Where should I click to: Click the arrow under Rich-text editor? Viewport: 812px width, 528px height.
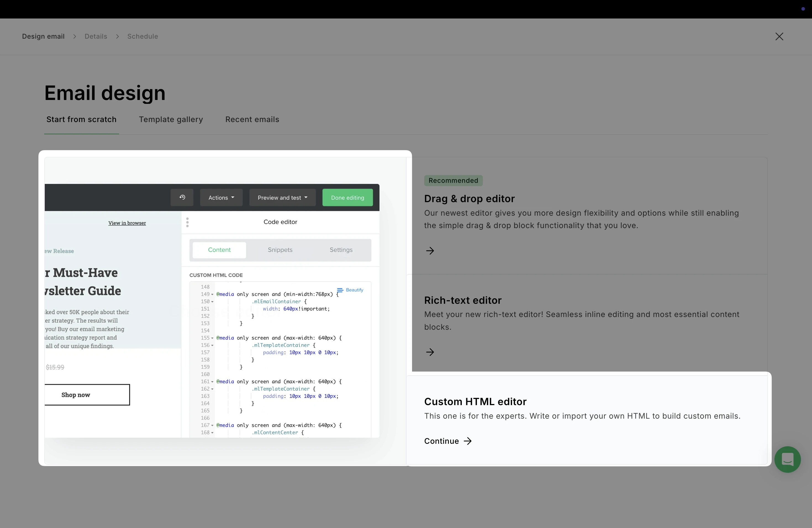point(430,352)
